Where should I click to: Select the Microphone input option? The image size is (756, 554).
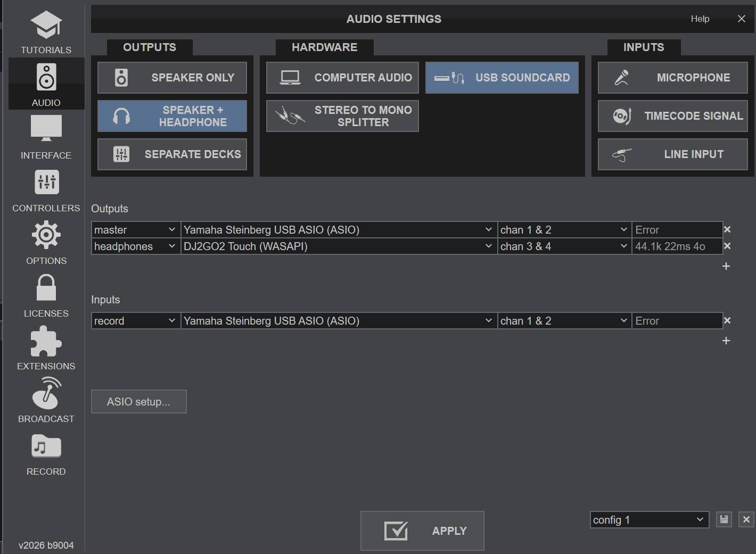tap(672, 78)
